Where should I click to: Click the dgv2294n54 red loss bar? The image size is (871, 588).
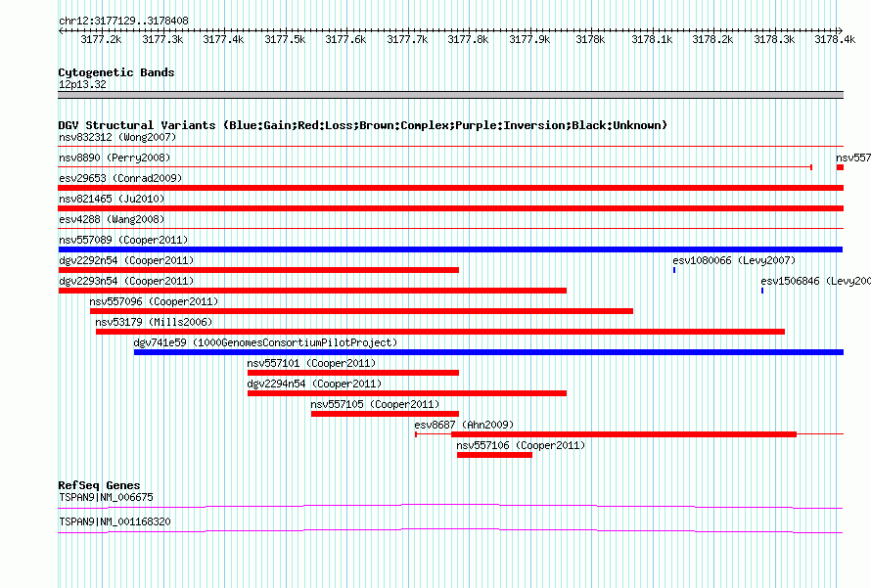[x=406, y=393]
